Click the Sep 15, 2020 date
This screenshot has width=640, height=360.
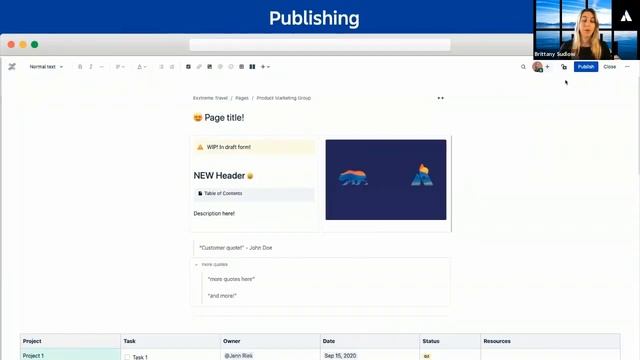[340, 356]
